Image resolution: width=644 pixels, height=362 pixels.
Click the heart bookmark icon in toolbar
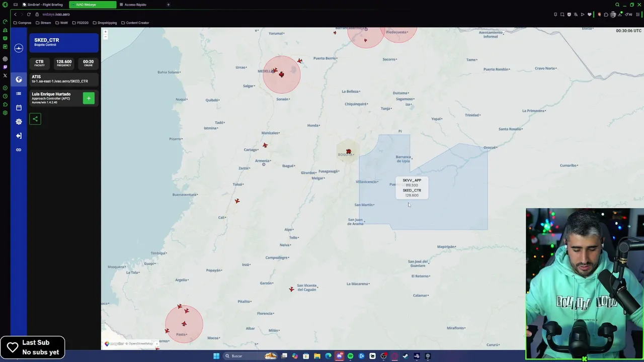point(590,14)
